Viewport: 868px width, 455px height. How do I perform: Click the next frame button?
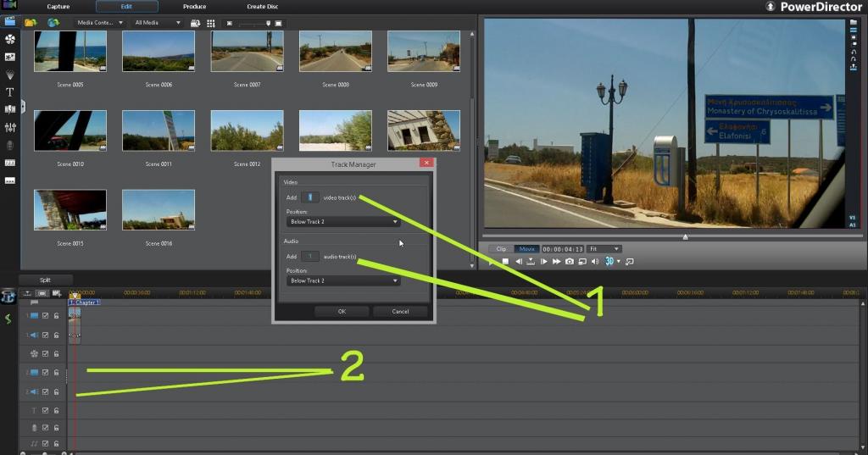tap(543, 261)
